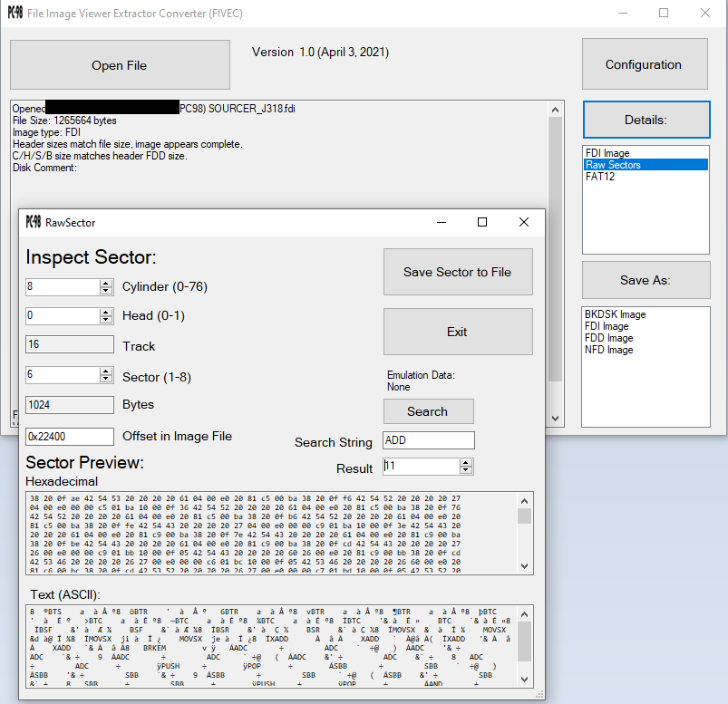Click the file info scrollbar thumb
The image size is (728, 704).
555,249
